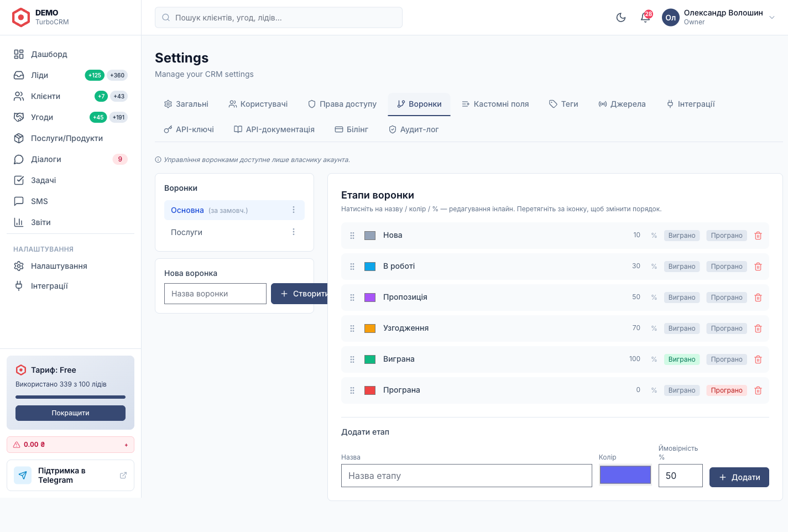Grab drag handle of Узгодження stage
The width and height of the screenshot is (788, 532).
pyautogui.click(x=352, y=328)
